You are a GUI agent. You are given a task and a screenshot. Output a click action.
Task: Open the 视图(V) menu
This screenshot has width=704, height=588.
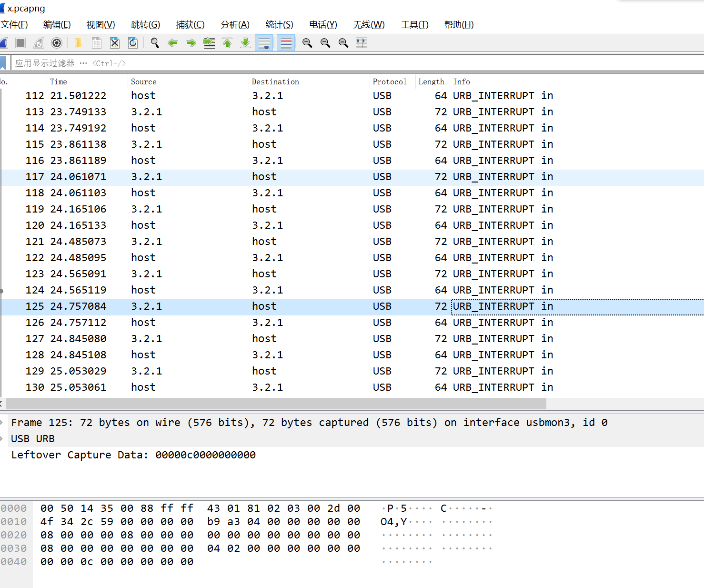101,25
